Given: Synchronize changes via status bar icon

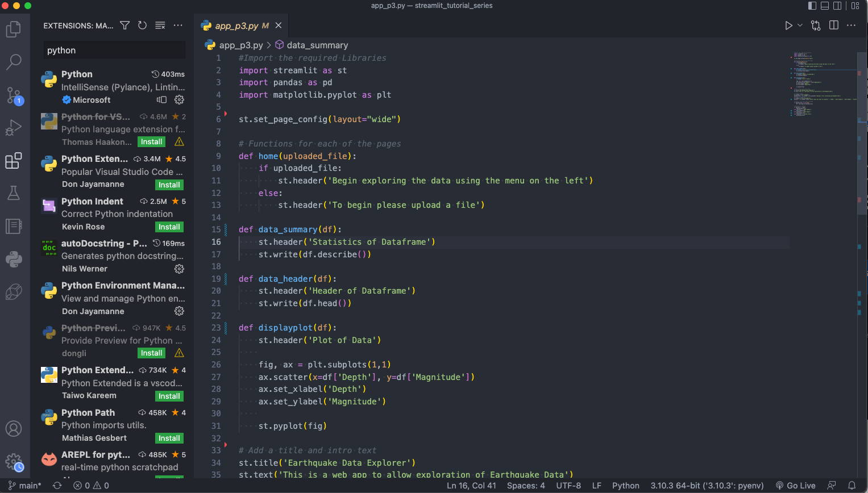Looking at the screenshot, I should click(57, 486).
